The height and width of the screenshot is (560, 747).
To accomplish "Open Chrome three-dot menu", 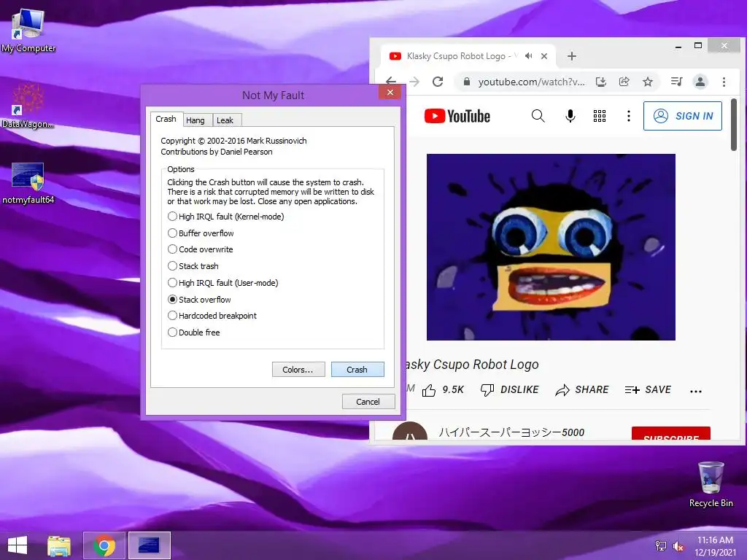I will pyautogui.click(x=724, y=82).
